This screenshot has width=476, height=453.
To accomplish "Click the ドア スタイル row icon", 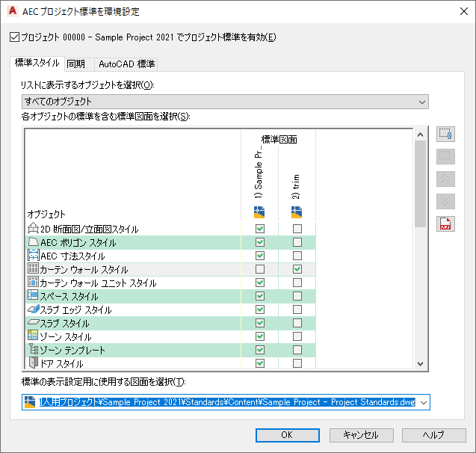I will click(34, 363).
